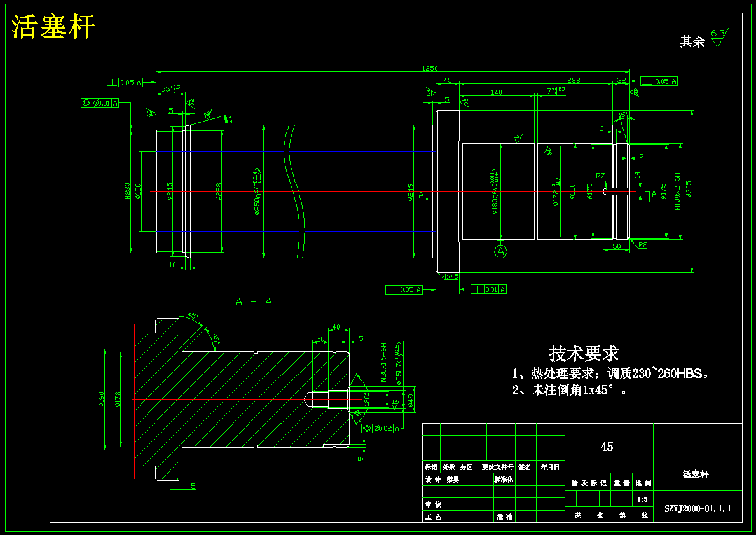Image resolution: width=756 pixels, height=535 pixels.
Task: Click the R7 radius callout
Action: [600, 176]
